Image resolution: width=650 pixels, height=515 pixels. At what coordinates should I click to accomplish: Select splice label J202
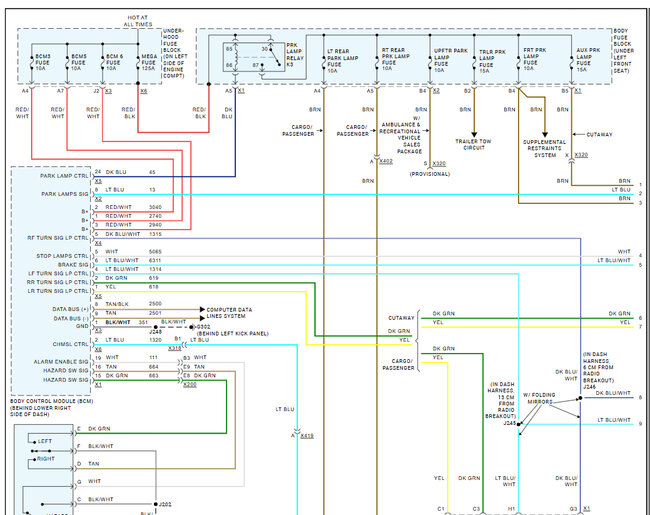tap(165, 504)
